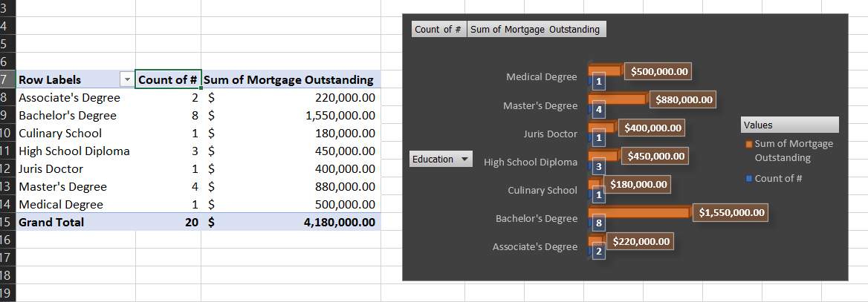This screenshot has height=302, width=868.
Task: Click the Sum of Mortgage Outstanding chart button
Action: (x=535, y=30)
